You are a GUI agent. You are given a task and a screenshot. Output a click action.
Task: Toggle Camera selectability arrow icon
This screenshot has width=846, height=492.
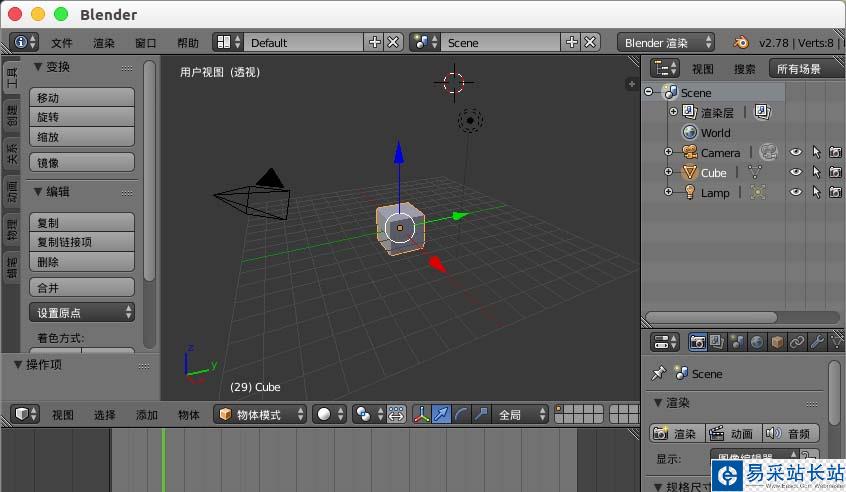tap(816, 152)
